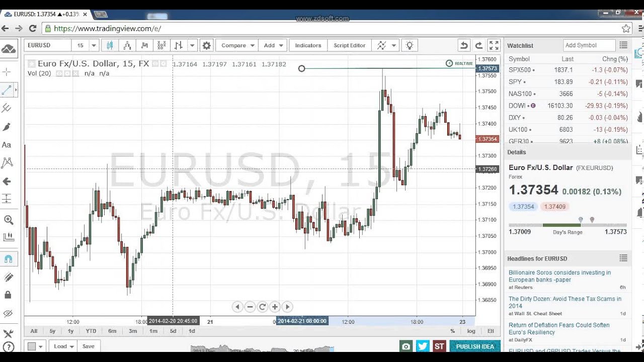
Task: Select the pitchfork drawing tool
Action: [x=7, y=108]
